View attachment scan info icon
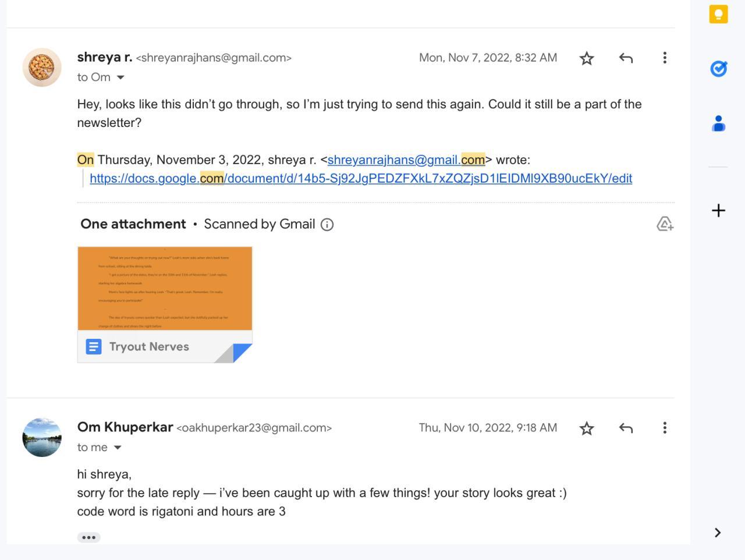The width and height of the screenshot is (745, 560). click(327, 225)
